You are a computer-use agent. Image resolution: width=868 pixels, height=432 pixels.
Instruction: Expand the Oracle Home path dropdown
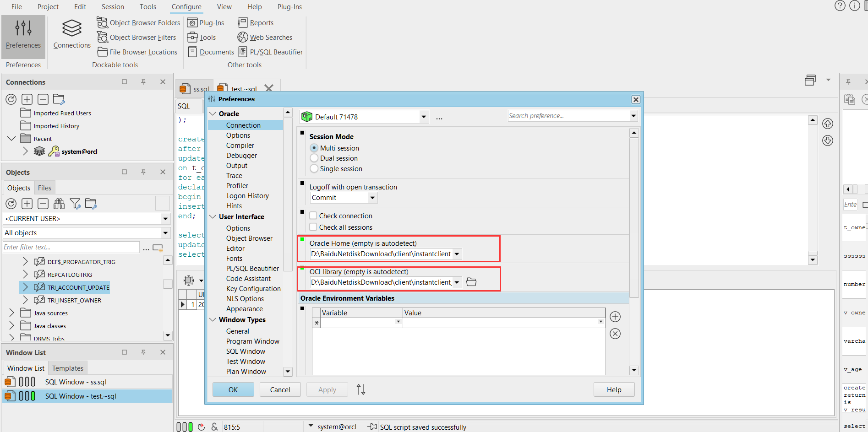(x=457, y=254)
